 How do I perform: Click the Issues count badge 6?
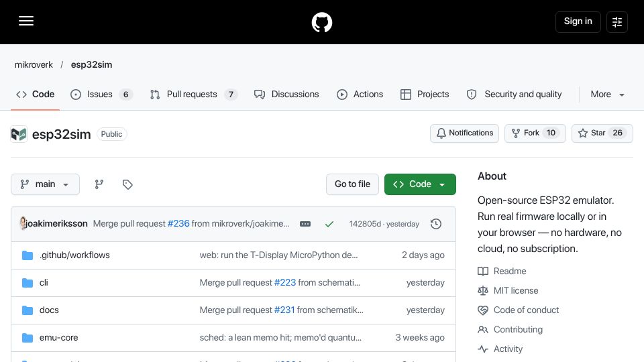point(125,95)
